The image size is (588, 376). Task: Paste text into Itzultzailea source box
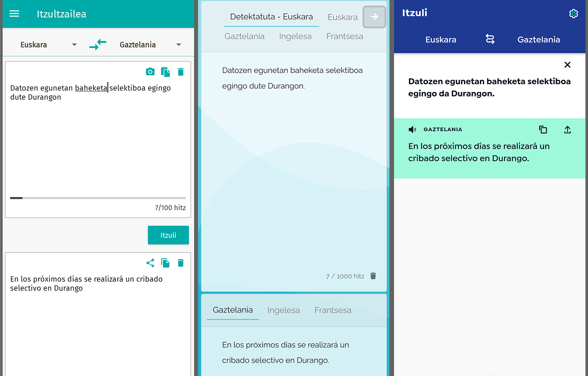pyautogui.click(x=165, y=72)
